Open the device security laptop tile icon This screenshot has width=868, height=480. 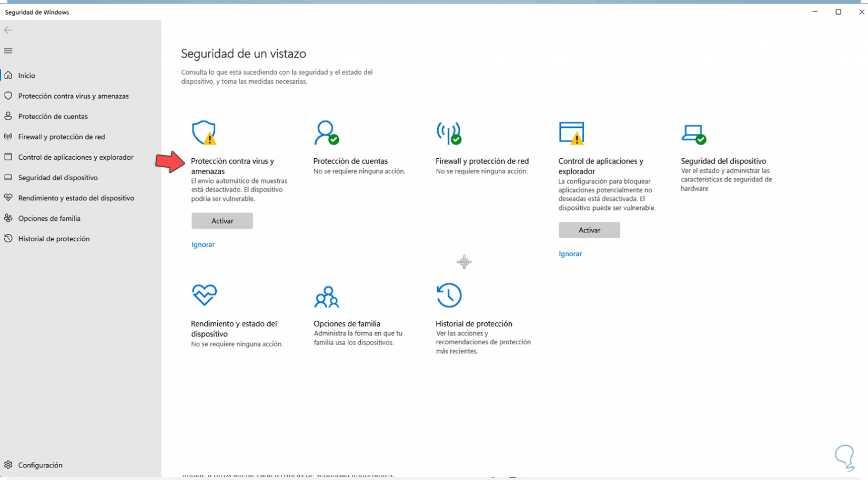coord(694,134)
